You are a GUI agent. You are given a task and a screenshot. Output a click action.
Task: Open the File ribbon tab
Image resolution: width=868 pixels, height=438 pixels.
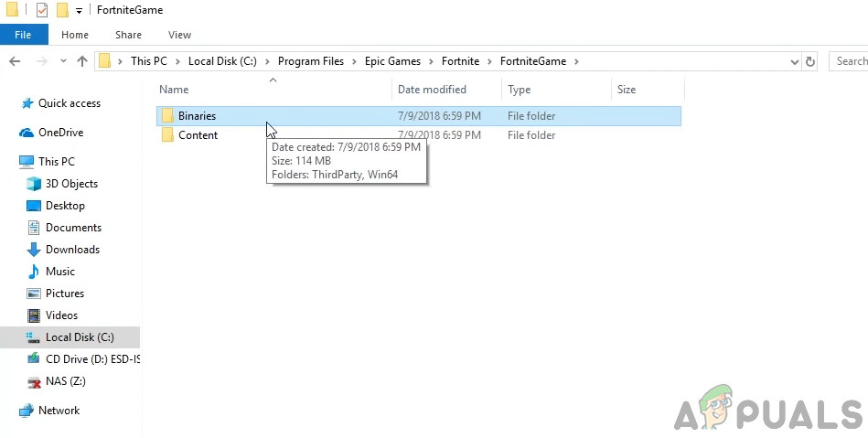[23, 35]
